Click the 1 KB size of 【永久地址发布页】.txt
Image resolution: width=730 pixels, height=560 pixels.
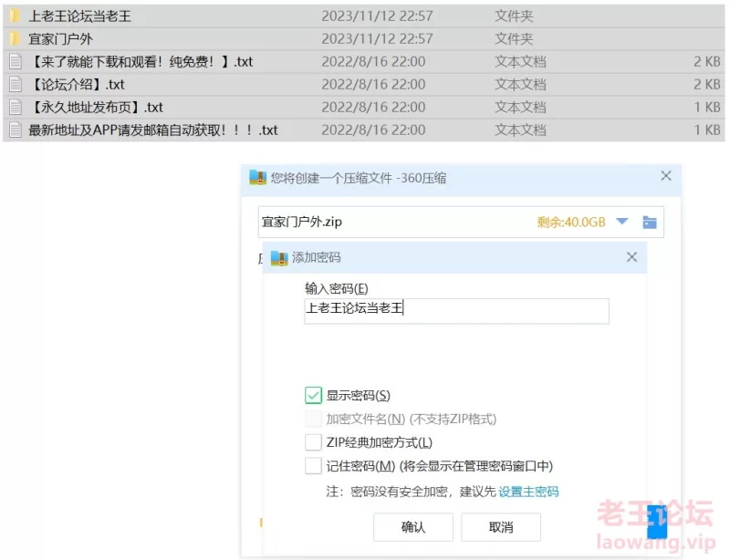pyautogui.click(x=707, y=107)
